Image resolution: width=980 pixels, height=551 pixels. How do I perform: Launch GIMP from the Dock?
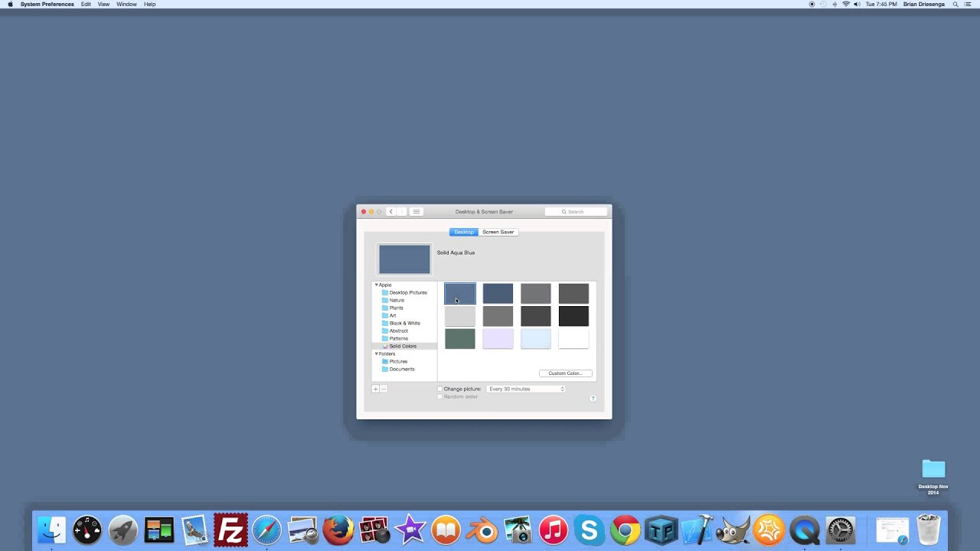(x=733, y=529)
